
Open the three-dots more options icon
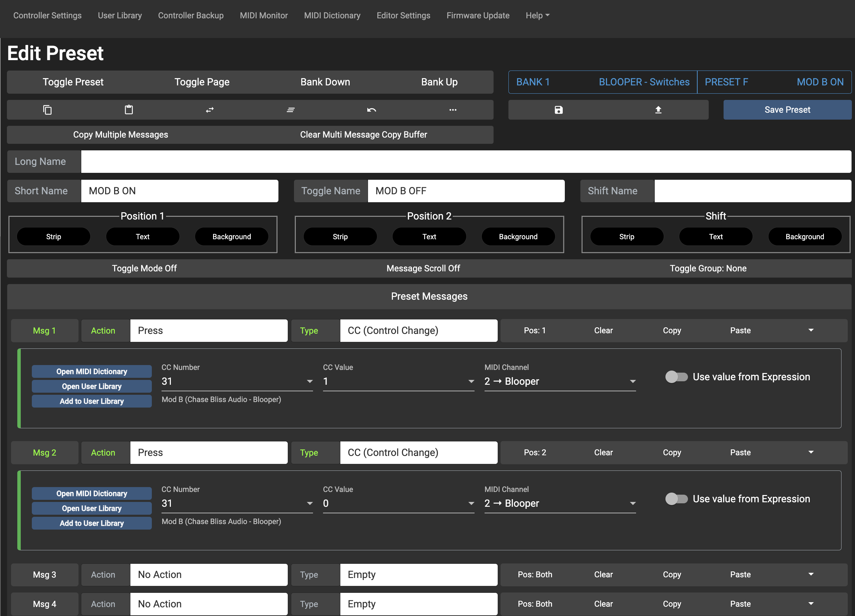(x=453, y=110)
